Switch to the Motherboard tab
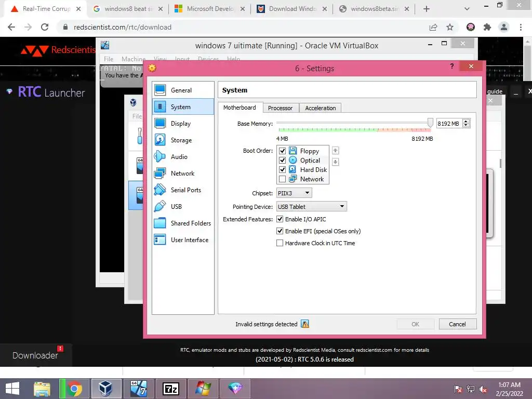532x399 pixels. [x=240, y=108]
